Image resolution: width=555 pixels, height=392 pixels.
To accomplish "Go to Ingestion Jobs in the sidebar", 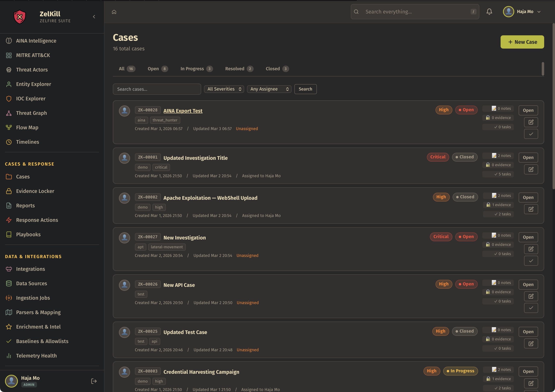I will point(33,298).
